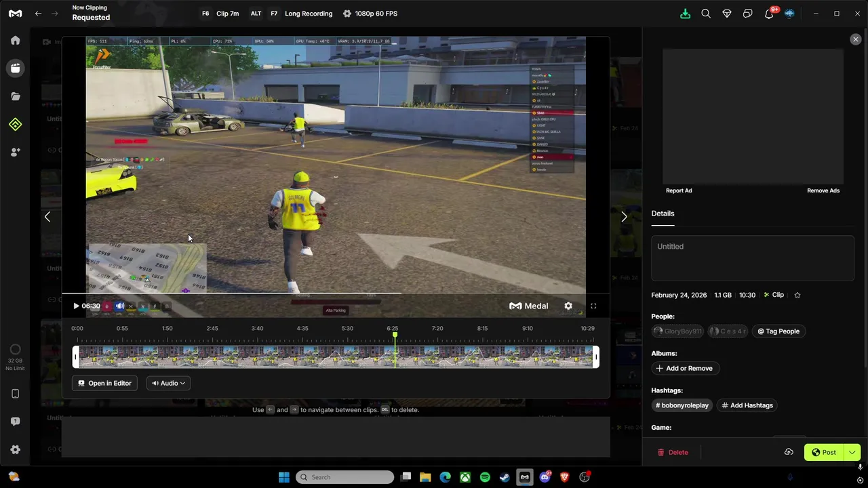Go to Home in the Medal sidebar
The height and width of the screenshot is (488, 868).
tap(15, 40)
